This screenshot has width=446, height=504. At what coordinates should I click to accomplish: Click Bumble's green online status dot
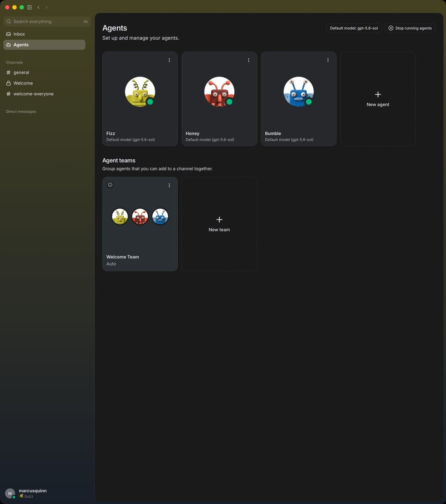(x=309, y=102)
